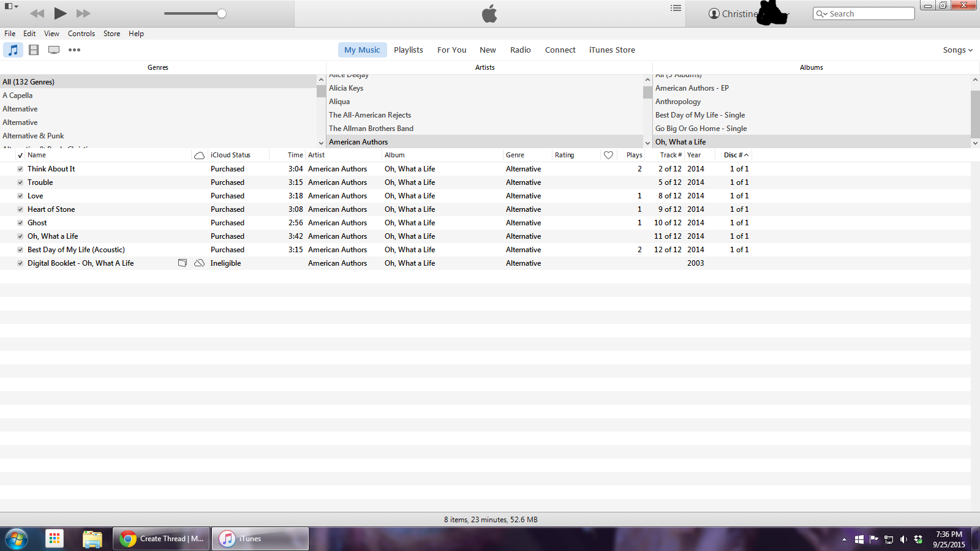Viewport: 980px width, 551px height.
Task: Show hidden system tray icons
Action: click(x=844, y=539)
